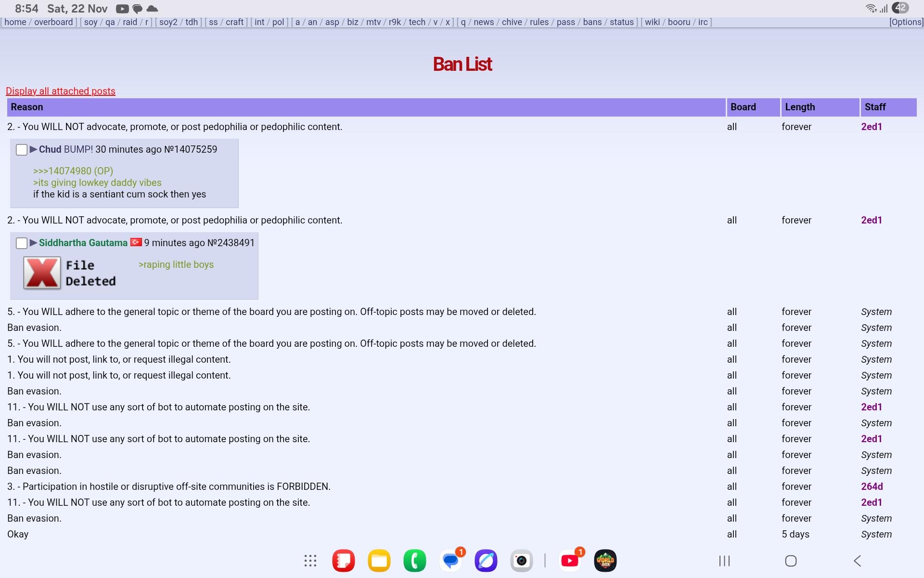
Task: Go to the overboard board link
Action: (x=53, y=22)
